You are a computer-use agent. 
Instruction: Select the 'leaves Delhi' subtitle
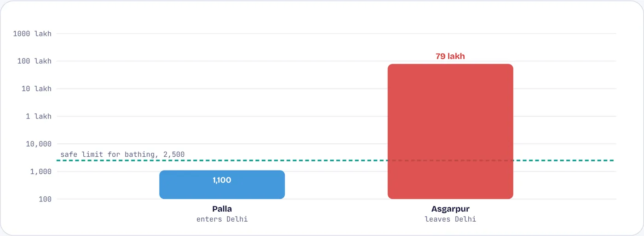coord(450,219)
